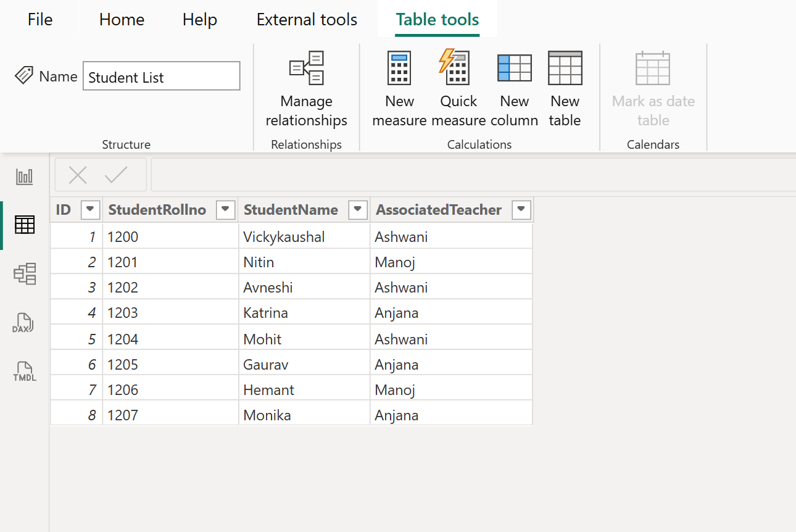This screenshot has width=796, height=532.
Task: Open the TMDL view
Action: pyautogui.click(x=24, y=371)
